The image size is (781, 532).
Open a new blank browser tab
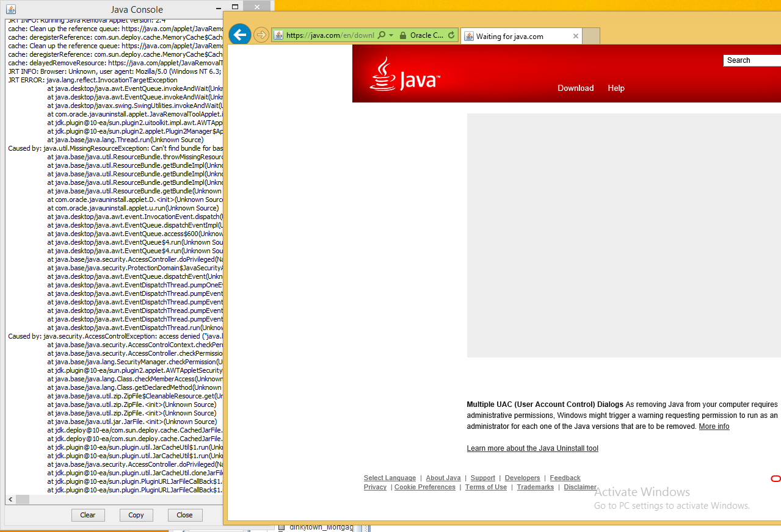[x=590, y=36]
